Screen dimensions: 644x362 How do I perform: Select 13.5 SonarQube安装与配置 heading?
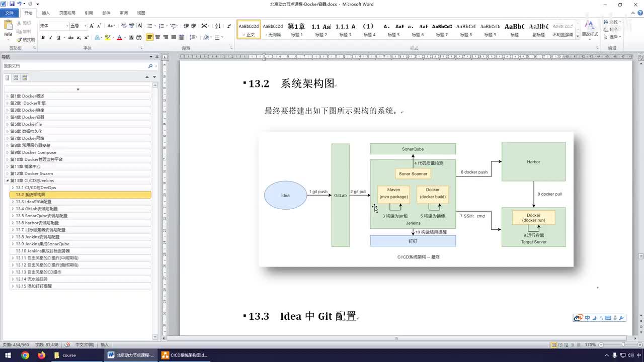point(41,216)
